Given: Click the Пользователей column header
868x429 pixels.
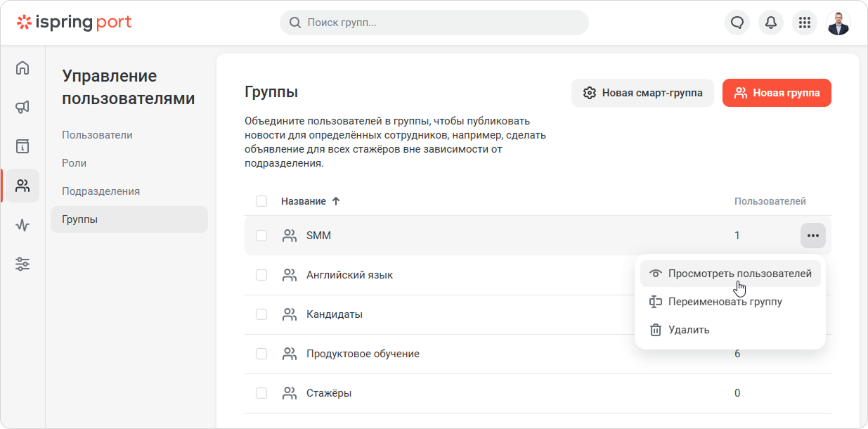Looking at the screenshot, I should [x=770, y=201].
